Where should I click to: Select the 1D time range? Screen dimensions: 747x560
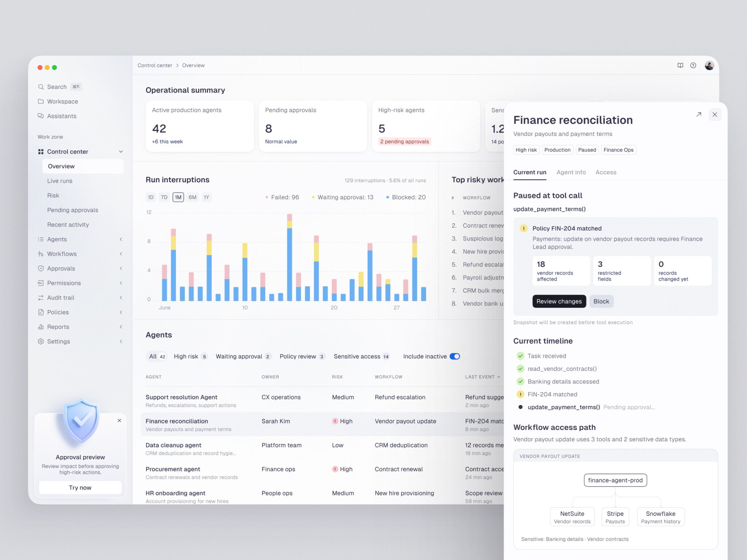(x=151, y=197)
